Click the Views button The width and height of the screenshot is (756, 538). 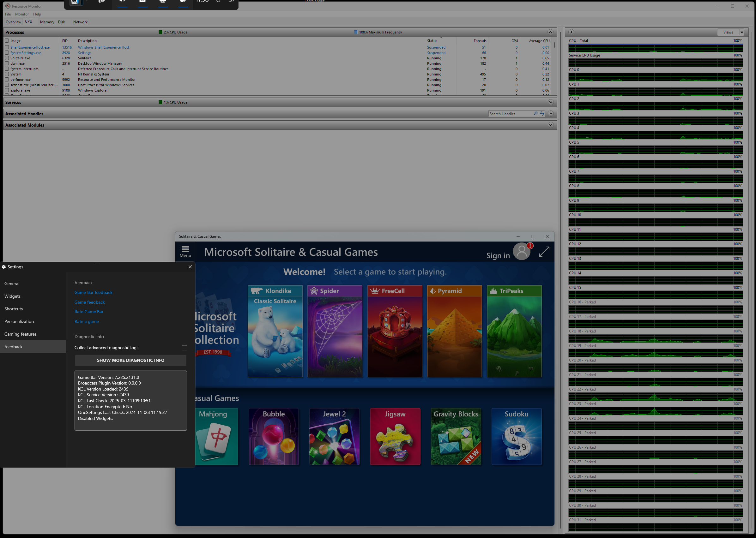(x=728, y=32)
